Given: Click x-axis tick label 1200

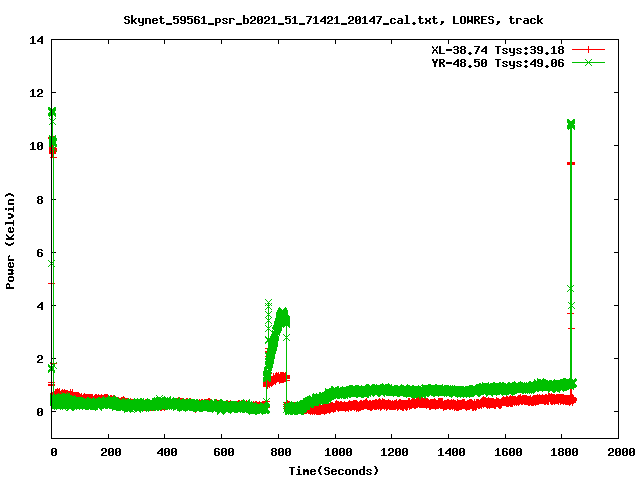Looking at the screenshot, I should tap(394, 452).
